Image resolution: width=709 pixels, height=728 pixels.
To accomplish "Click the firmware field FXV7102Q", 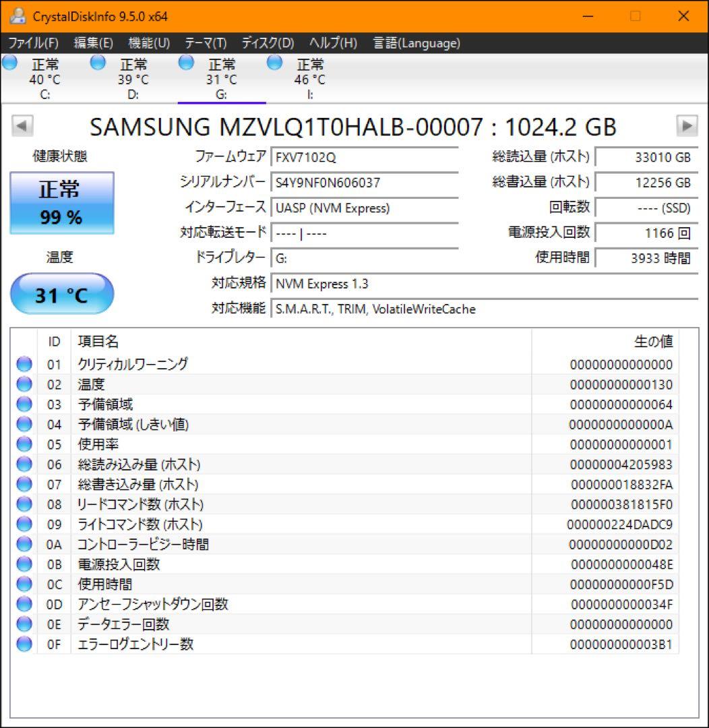I will [x=365, y=157].
